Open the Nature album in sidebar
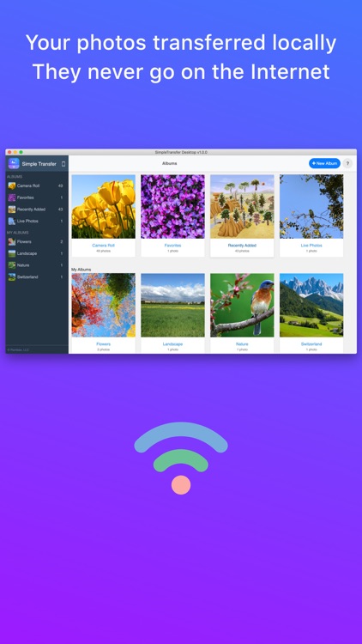362x644 pixels. point(37,265)
